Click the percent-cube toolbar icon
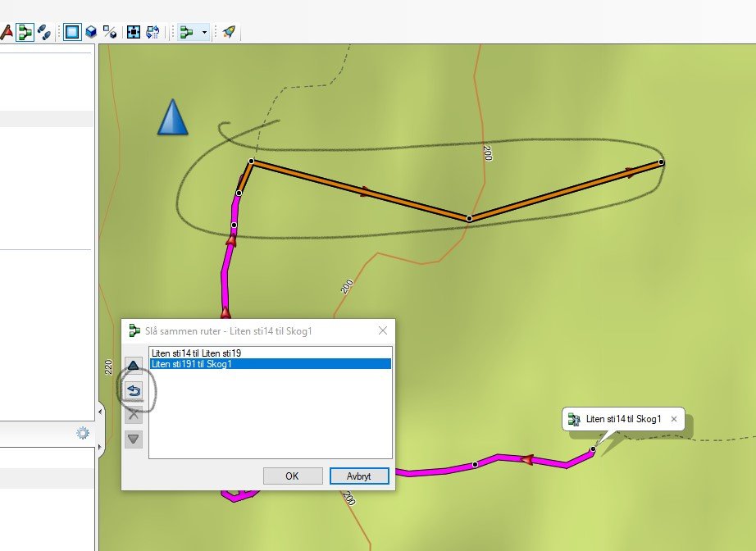 click(109, 32)
